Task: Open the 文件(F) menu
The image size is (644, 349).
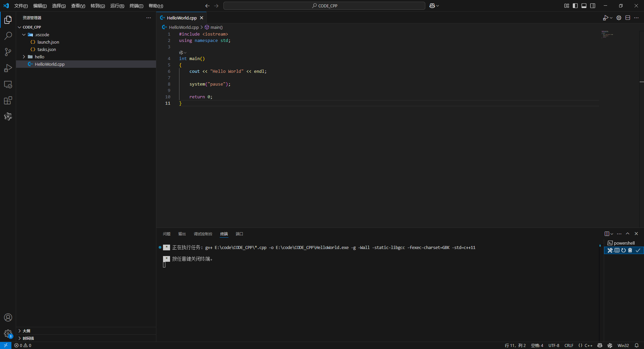Action: click(x=21, y=6)
